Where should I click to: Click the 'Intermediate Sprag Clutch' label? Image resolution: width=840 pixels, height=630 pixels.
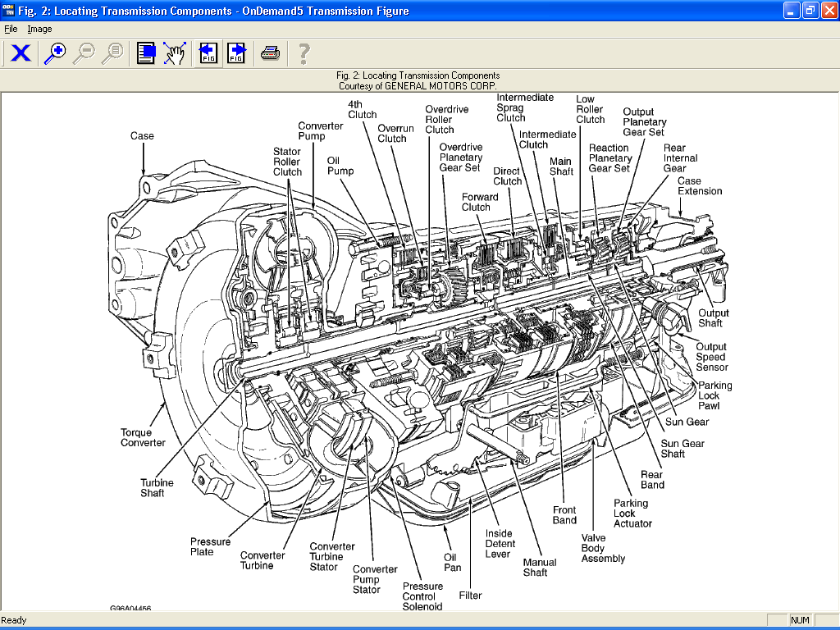pos(524,107)
